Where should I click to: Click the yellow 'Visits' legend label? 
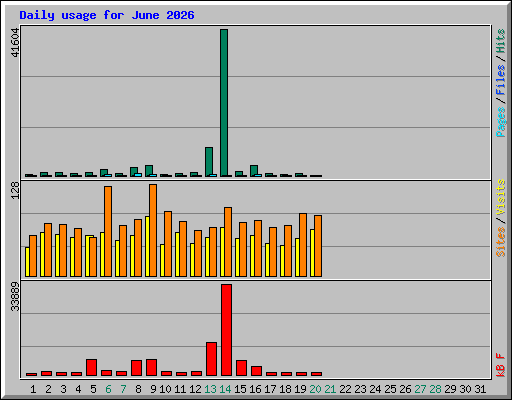pyautogui.click(x=501, y=197)
